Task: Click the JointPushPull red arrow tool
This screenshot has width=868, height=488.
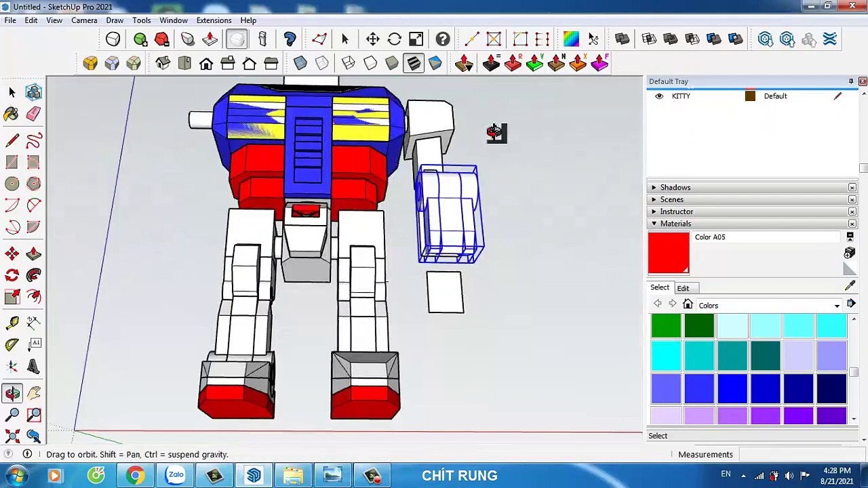Action: point(465,64)
